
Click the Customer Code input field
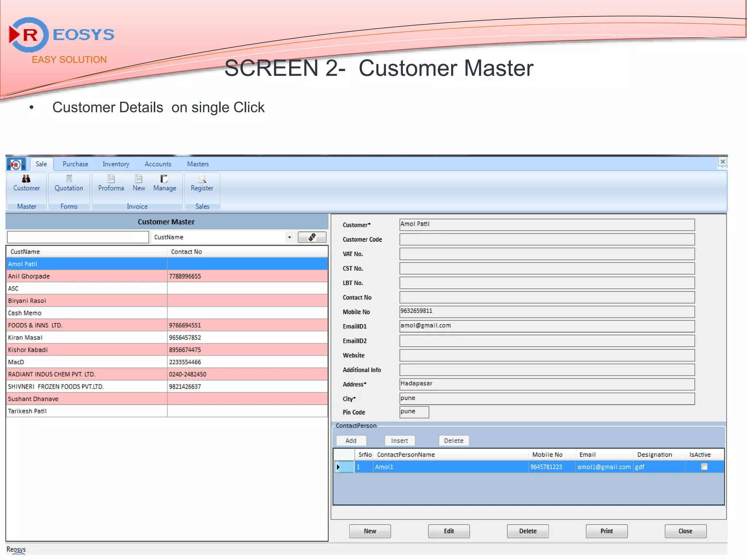546,240
